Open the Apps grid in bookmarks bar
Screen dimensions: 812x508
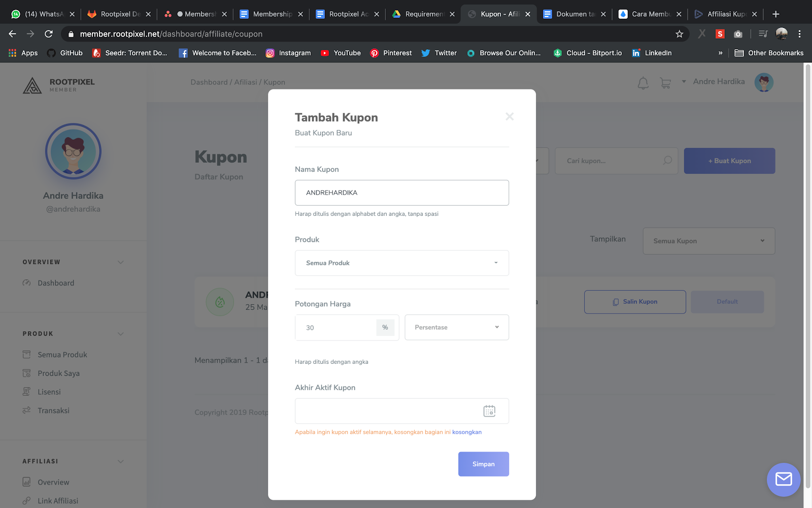pyautogui.click(x=23, y=53)
